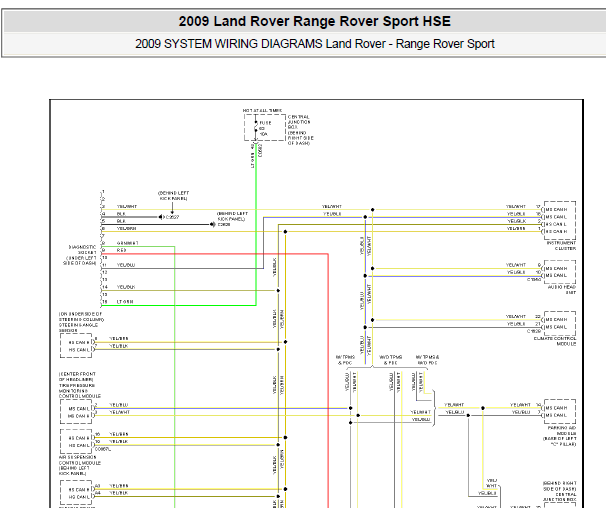Click the '2009 SYSTEM WIRING DIAGRAMS' subtitle line
606x508 pixels.
coord(314,44)
